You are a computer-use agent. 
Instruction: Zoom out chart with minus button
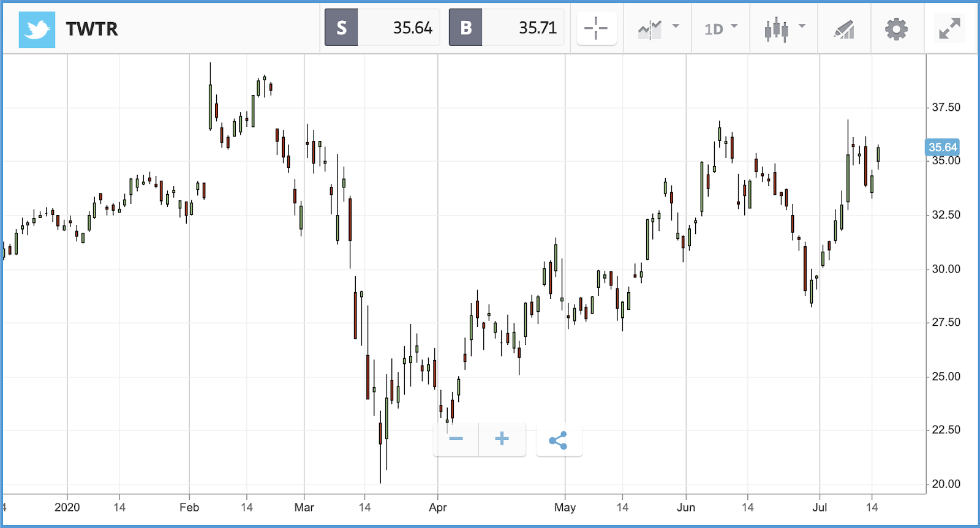(x=456, y=439)
